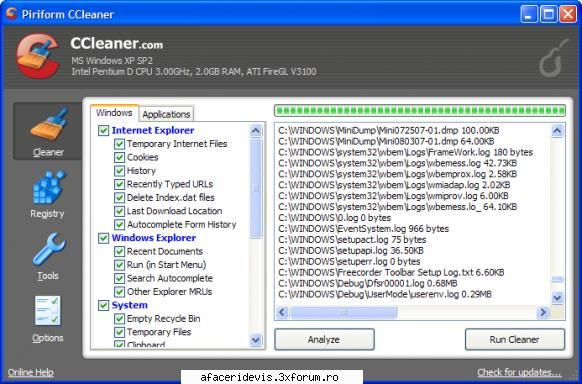Select the wmiprov.log 6.00KB line
Image resolution: width=582 pixels, height=384 pixels.
click(393, 196)
